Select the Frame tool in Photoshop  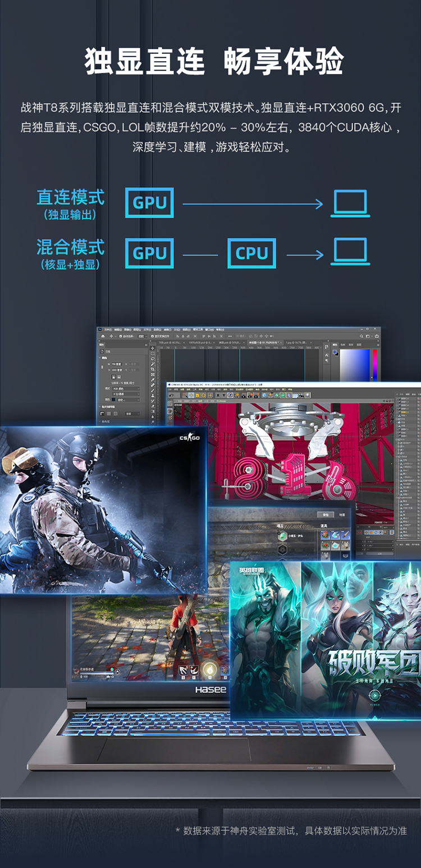pos(153,374)
